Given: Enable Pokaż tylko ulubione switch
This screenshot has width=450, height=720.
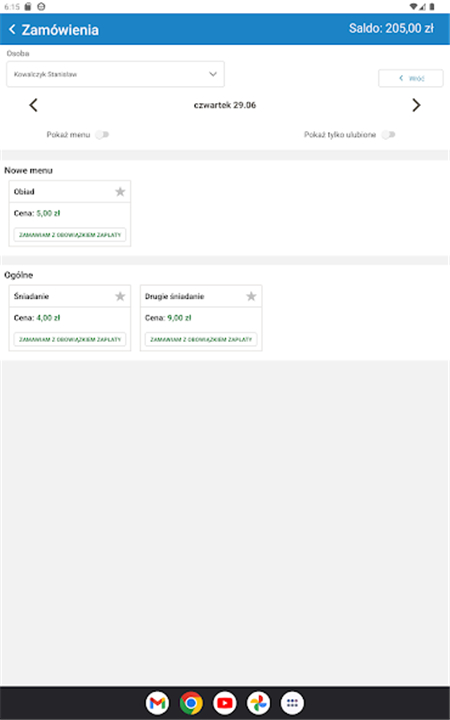Looking at the screenshot, I should coord(388,135).
